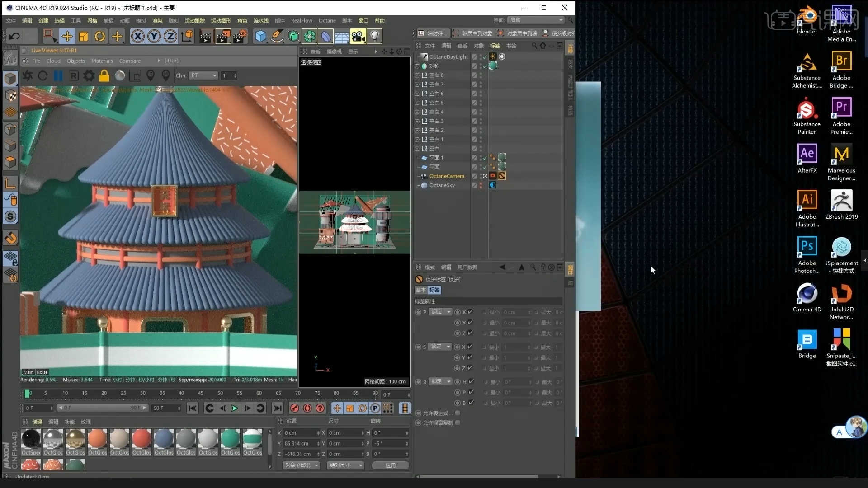868x488 pixels.
Task: Expand the 空白.8 null object
Action: pyautogui.click(x=417, y=75)
